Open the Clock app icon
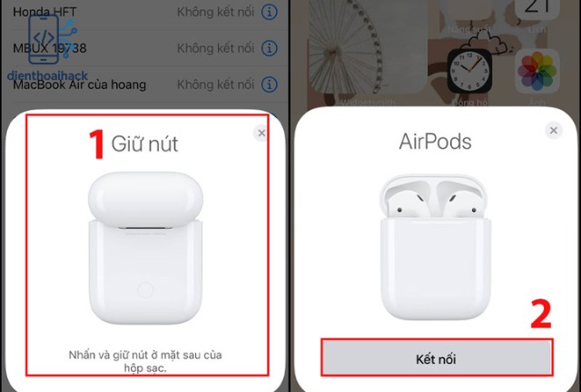 (x=469, y=71)
